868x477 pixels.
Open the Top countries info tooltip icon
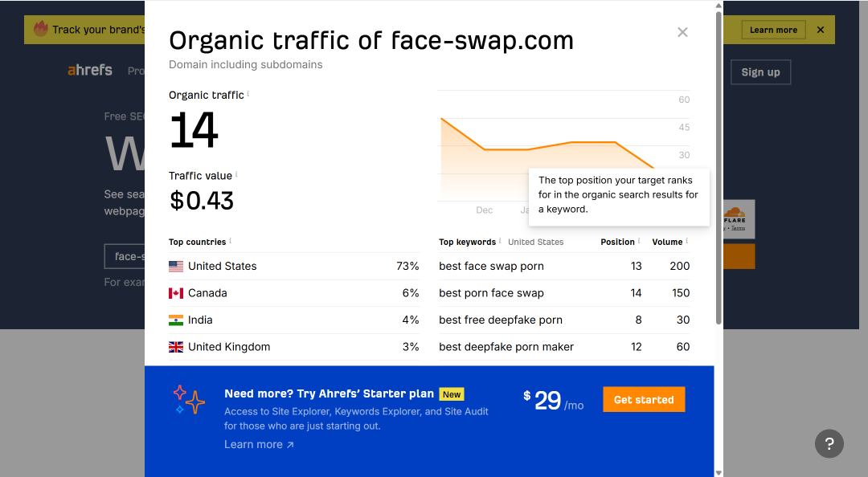point(231,241)
